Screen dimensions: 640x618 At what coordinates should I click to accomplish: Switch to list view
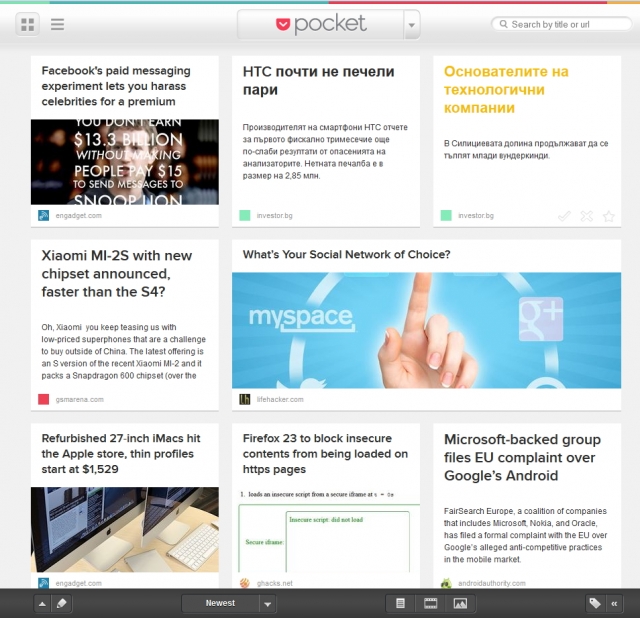(x=58, y=24)
